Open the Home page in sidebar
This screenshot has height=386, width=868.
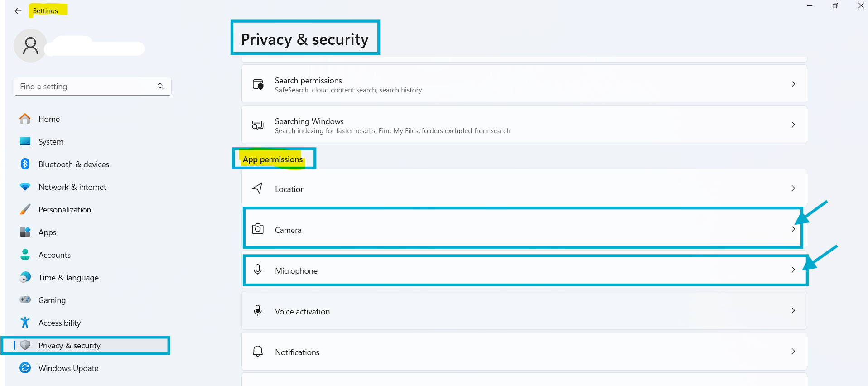(49, 119)
